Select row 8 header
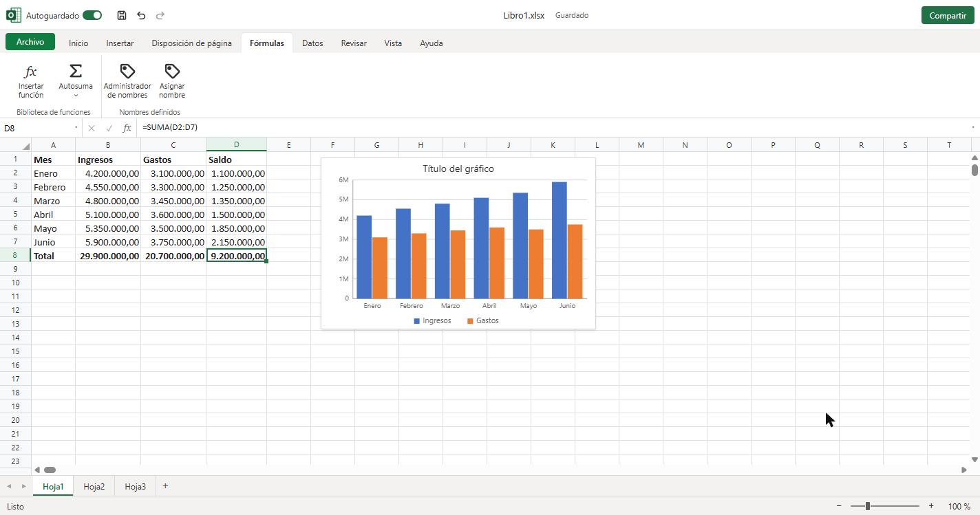 coord(15,255)
